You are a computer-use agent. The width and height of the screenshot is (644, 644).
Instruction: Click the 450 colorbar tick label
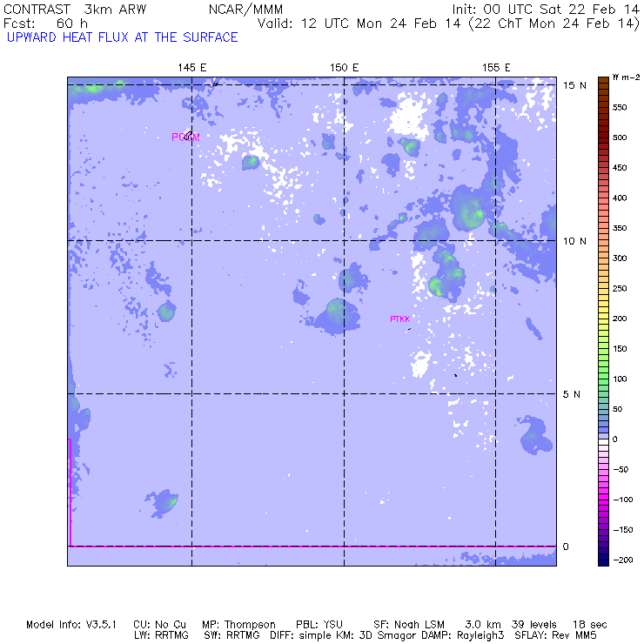(x=620, y=168)
